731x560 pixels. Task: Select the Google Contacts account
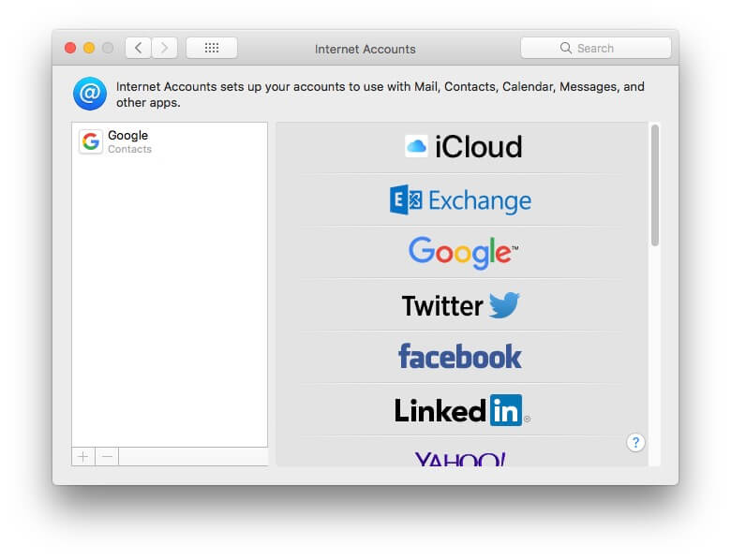click(x=170, y=141)
